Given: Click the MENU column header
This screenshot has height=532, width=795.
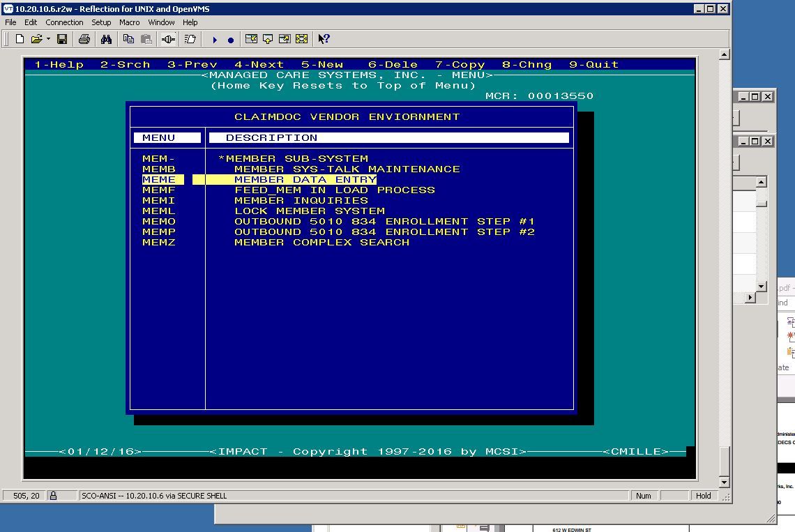Looking at the screenshot, I should (167, 137).
